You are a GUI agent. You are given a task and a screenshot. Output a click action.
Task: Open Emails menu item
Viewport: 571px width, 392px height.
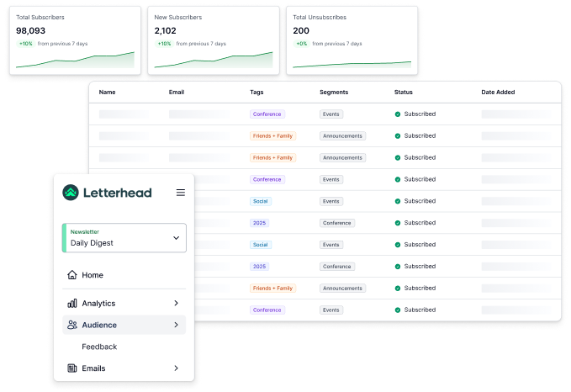coord(124,368)
